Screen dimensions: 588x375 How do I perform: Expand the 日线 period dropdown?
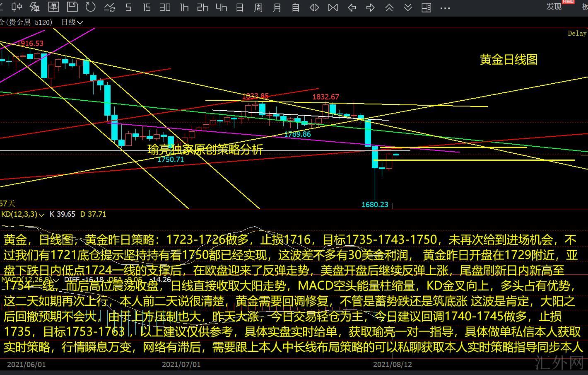(x=72, y=22)
